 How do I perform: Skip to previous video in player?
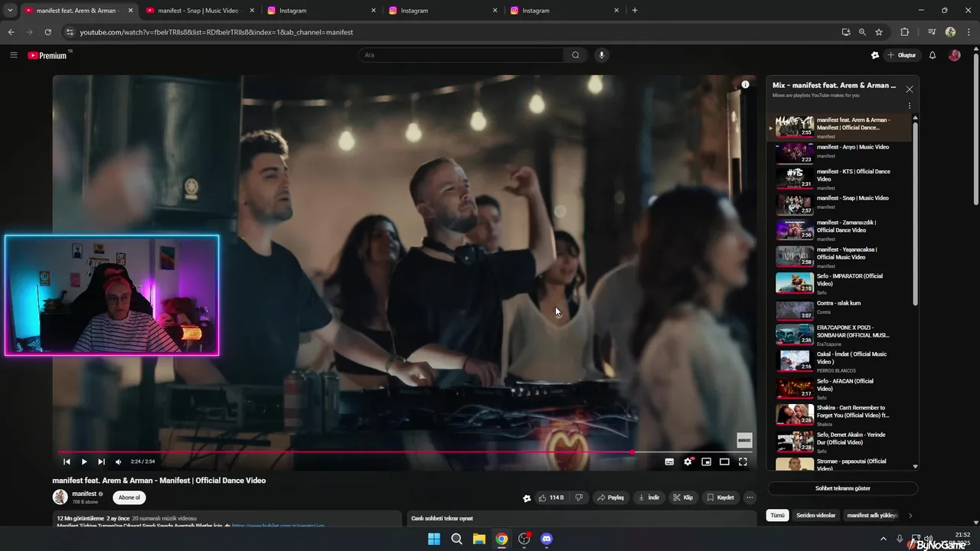pos(67,461)
